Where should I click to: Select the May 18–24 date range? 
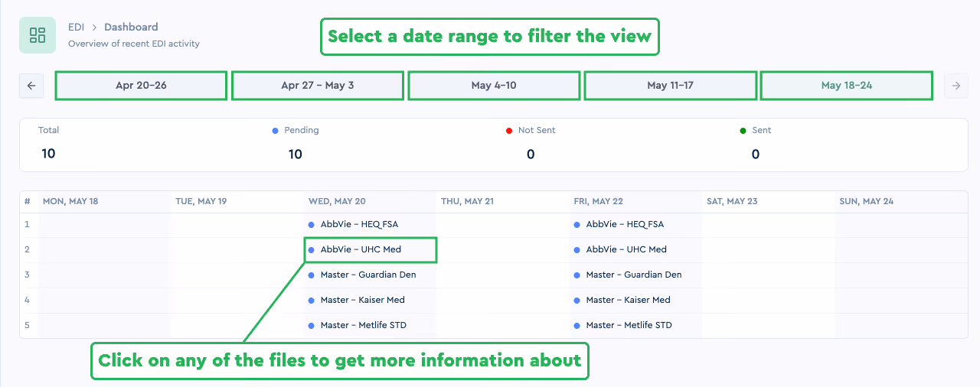pyautogui.click(x=847, y=86)
